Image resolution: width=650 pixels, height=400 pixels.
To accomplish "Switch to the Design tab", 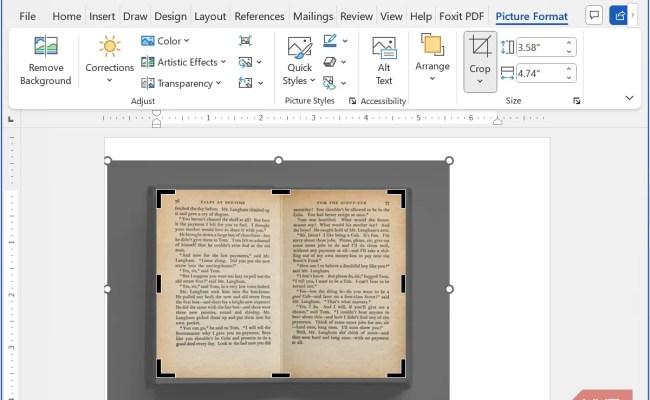I will click(x=170, y=16).
